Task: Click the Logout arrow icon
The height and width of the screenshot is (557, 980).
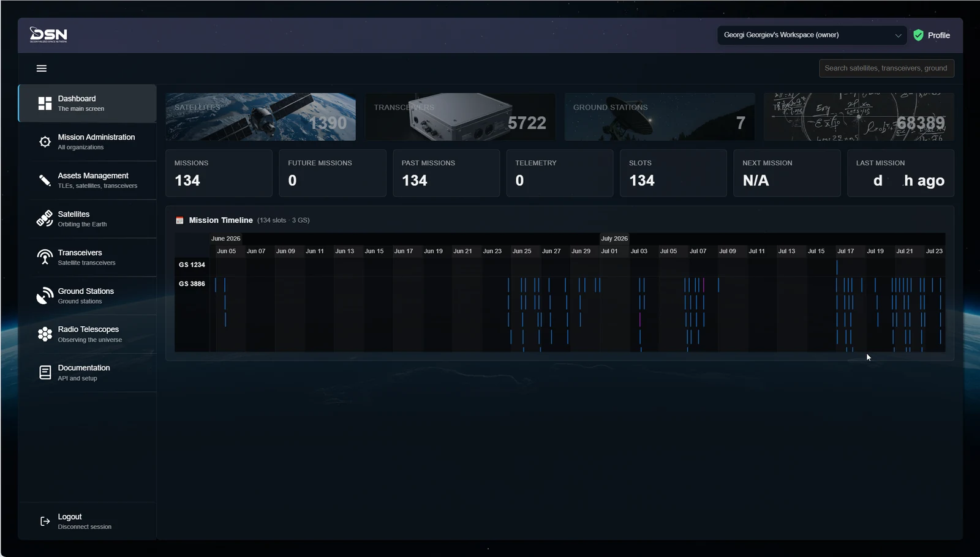Action: 45,521
